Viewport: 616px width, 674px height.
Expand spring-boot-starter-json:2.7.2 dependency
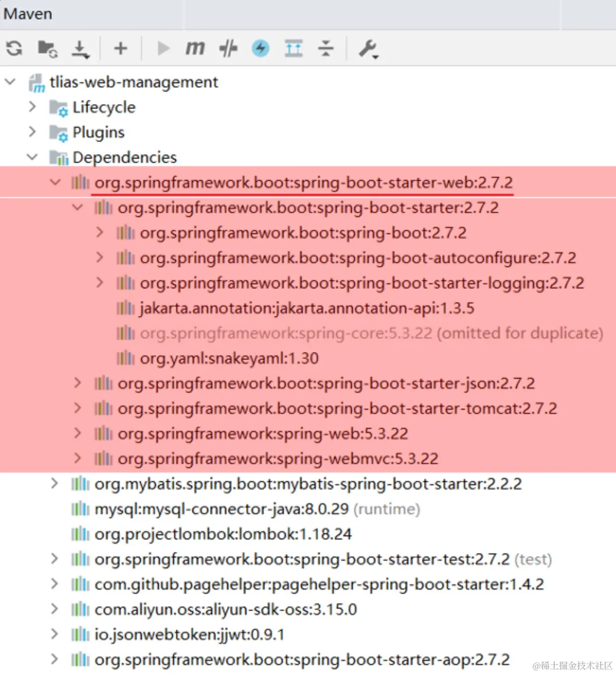click(x=78, y=383)
